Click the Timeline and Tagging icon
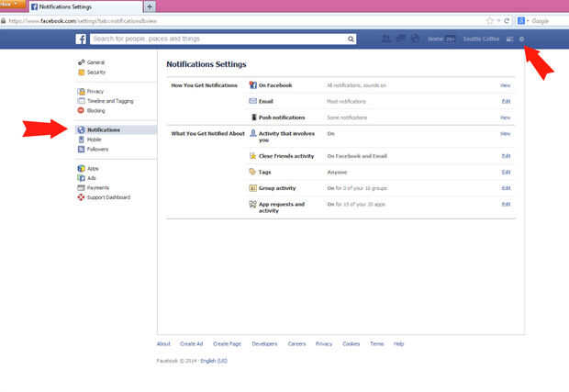Screen dimensions: 569x392 click(x=82, y=101)
